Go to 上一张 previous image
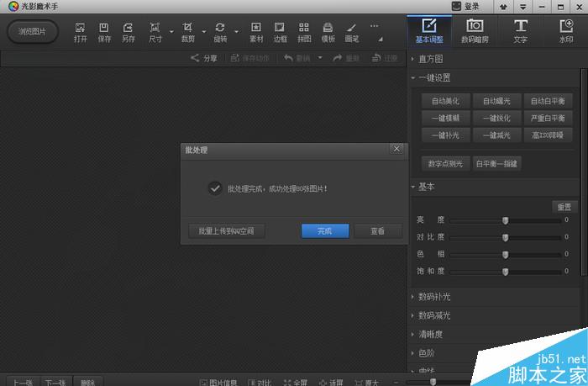The image size is (588, 386). coord(24,382)
